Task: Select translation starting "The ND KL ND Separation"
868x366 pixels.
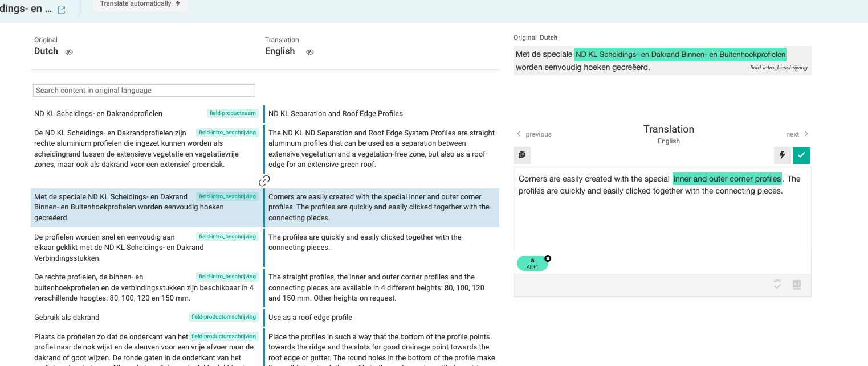Action: [382, 149]
